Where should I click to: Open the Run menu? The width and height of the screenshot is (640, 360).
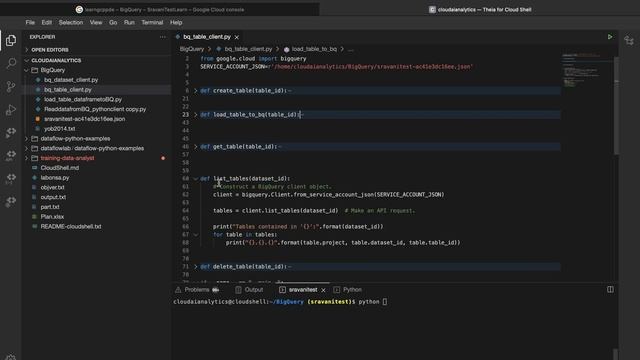(129, 22)
